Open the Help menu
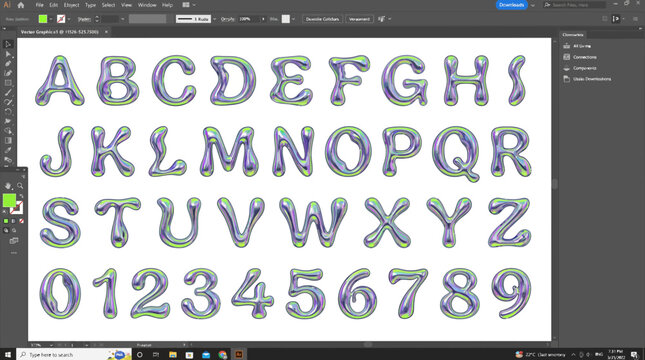 click(x=167, y=5)
